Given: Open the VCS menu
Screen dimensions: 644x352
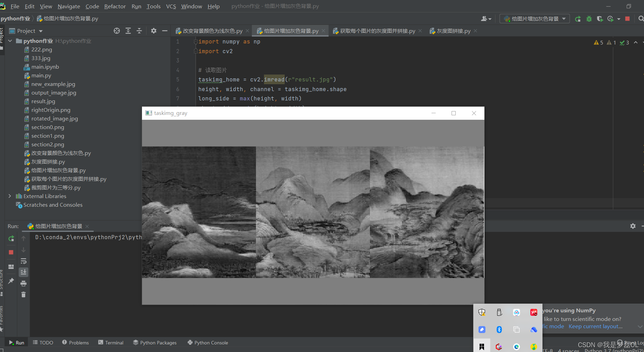Looking at the screenshot, I should point(171,6).
